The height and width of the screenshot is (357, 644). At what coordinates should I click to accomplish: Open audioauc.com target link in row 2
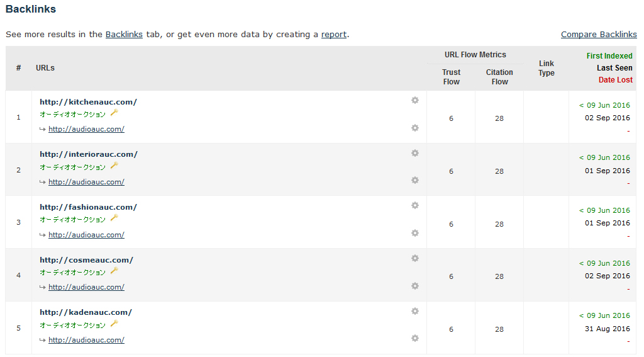click(x=86, y=182)
